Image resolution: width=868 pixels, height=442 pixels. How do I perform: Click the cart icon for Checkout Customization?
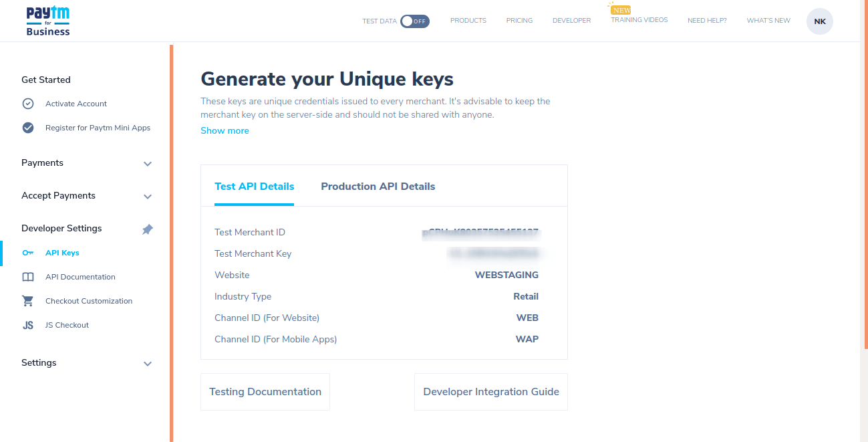[28, 301]
